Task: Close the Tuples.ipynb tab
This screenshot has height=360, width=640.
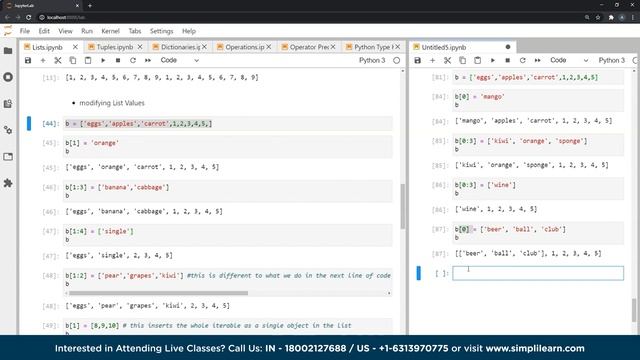Action: click(x=140, y=47)
